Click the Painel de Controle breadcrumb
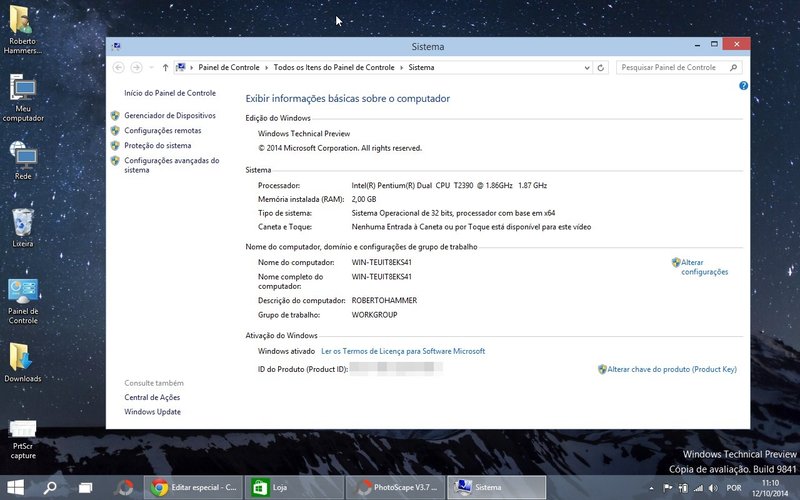Viewport: 800px width, 500px height. (x=229, y=67)
